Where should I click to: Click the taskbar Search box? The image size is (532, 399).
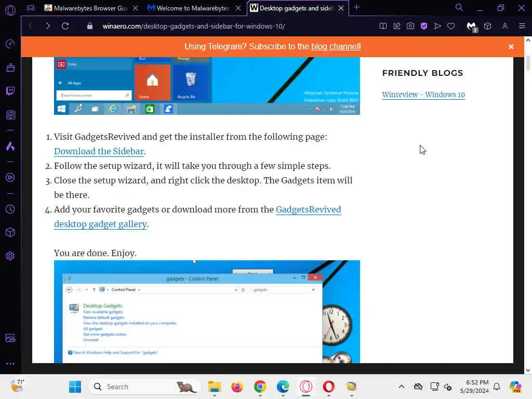(x=145, y=387)
